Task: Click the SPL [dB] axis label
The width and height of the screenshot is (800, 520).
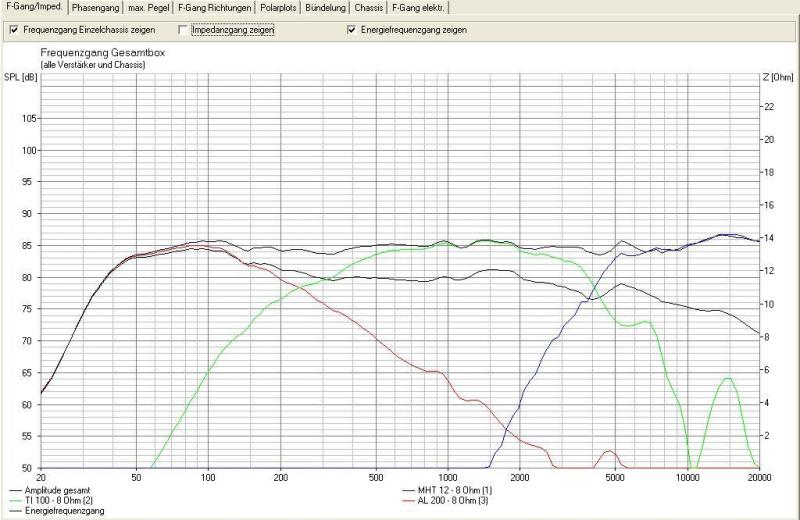Action: [x=18, y=77]
